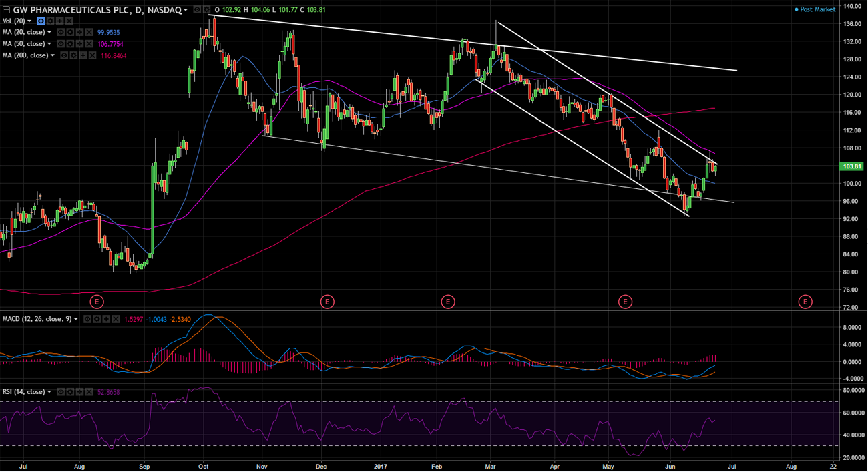Click plus icon beside MA (20, close)

coord(79,32)
